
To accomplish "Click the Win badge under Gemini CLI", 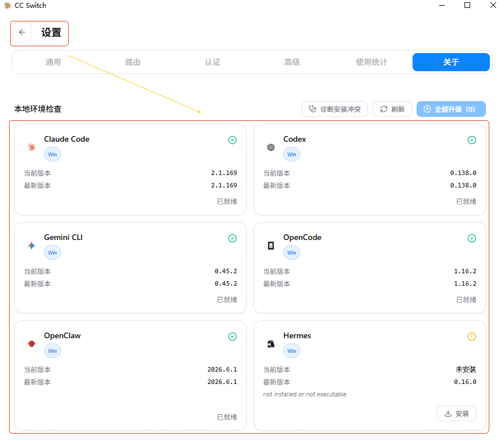I will pos(52,253).
